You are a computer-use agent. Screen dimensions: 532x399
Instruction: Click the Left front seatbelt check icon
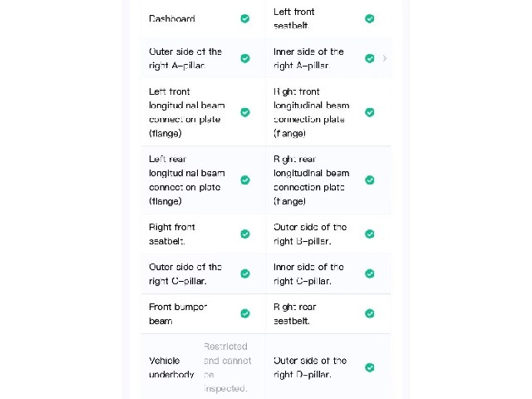(369, 18)
